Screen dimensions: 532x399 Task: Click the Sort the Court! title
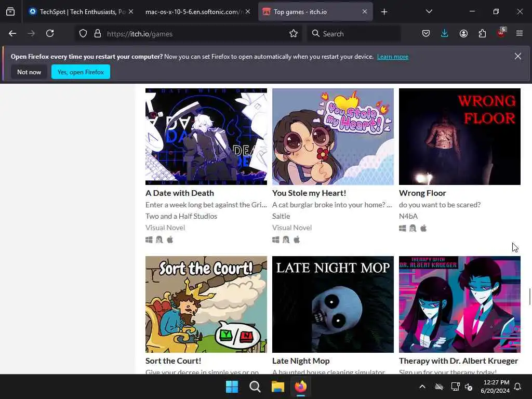[x=174, y=361]
